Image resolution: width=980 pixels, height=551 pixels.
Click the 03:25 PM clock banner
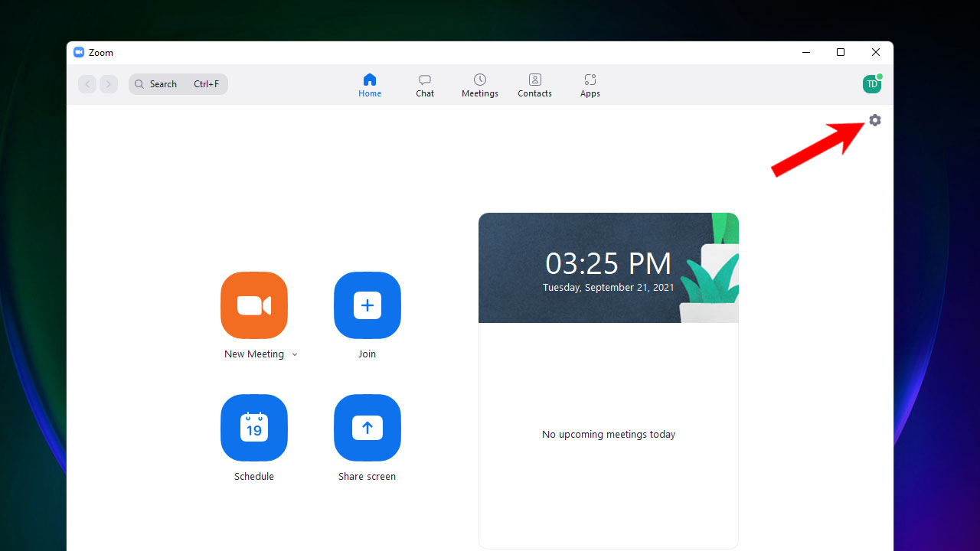pos(608,268)
